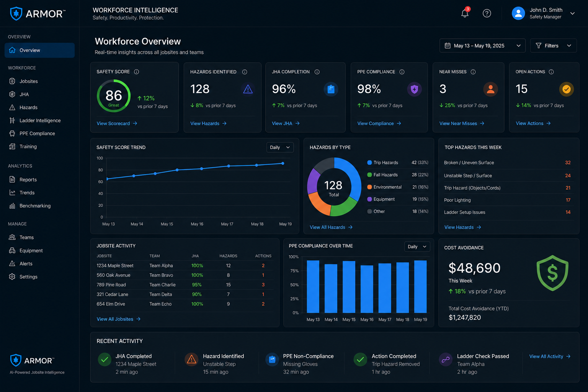
Task: Expand the Filters dropdown
Action: tap(554, 46)
